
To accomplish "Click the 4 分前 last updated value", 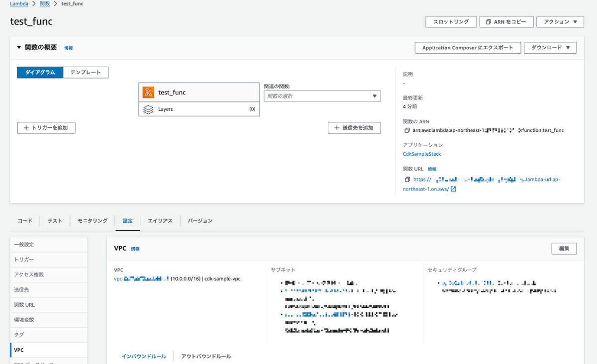I will click(x=410, y=106).
